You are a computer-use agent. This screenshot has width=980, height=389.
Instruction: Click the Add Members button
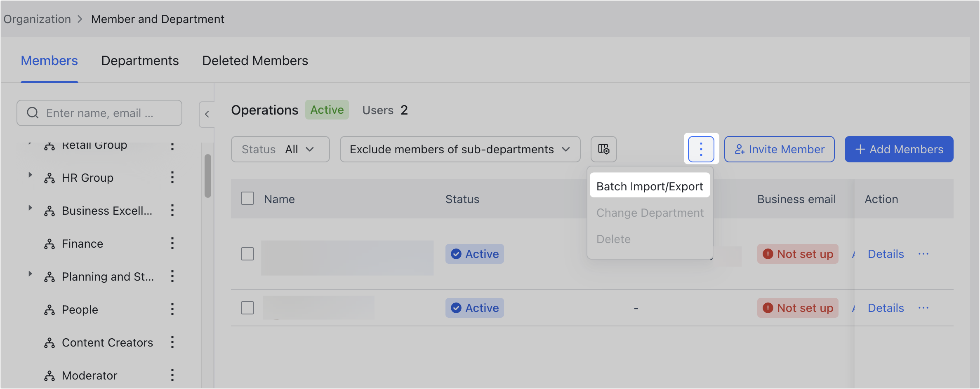(x=898, y=149)
